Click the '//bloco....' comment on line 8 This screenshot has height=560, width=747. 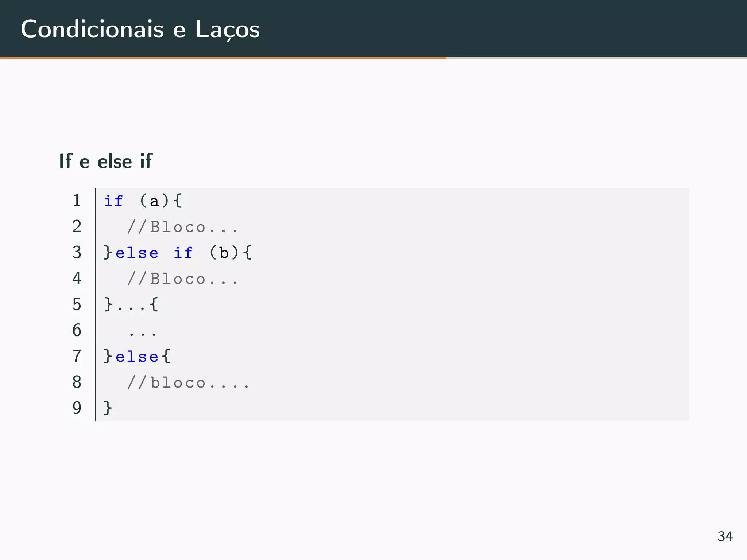tap(188, 382)
